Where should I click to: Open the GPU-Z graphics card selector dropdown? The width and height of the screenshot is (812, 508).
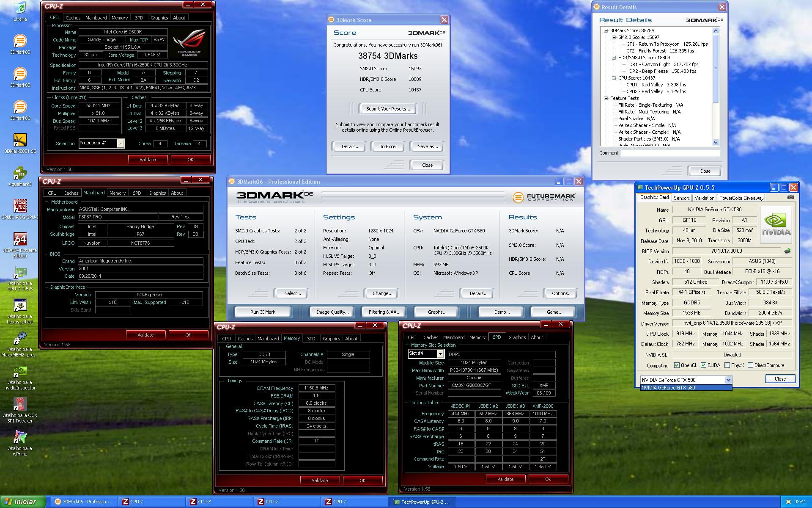point(728,380)
